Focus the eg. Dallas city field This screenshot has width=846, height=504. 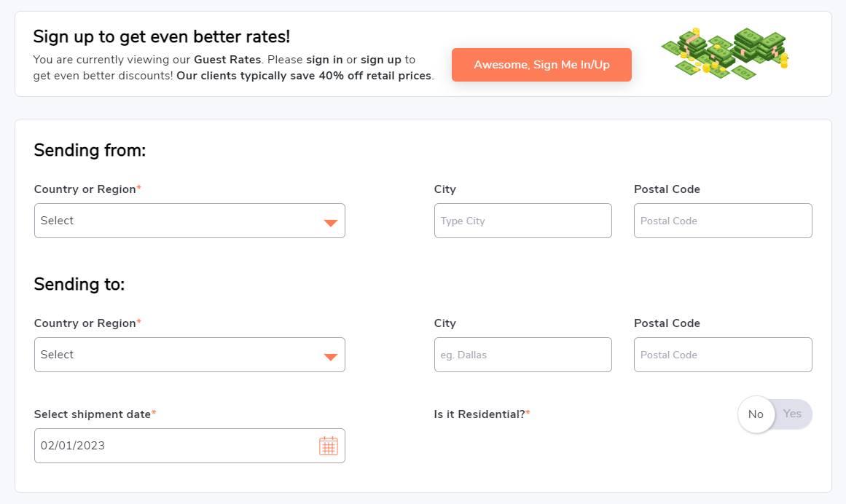click(522, 355)
